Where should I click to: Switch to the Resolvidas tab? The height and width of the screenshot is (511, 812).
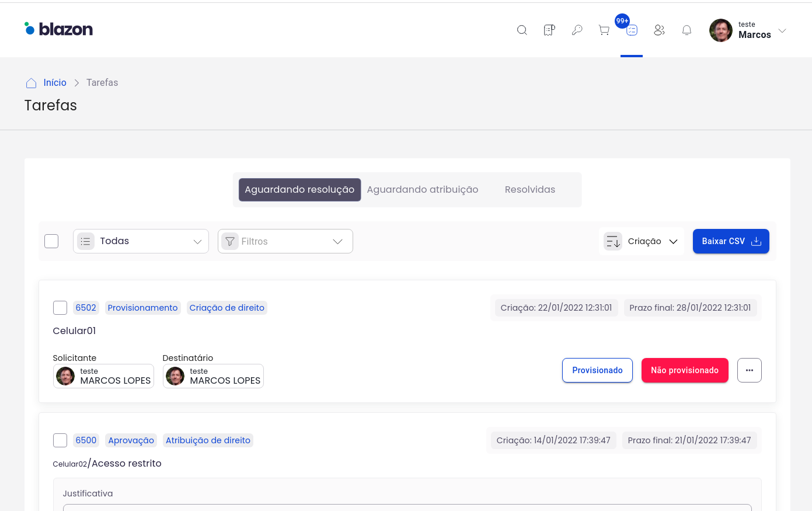pos(529,190)
